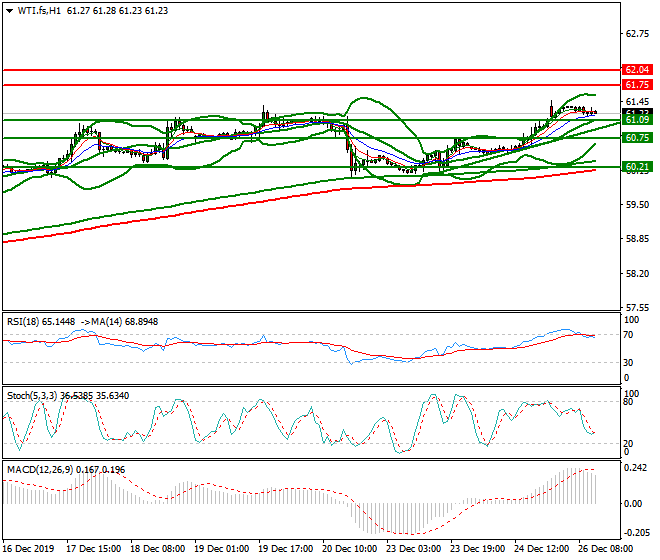Select the 24 Dec 12:00 time axis marker
The image size is (660, 560).
tap(541, 549)
